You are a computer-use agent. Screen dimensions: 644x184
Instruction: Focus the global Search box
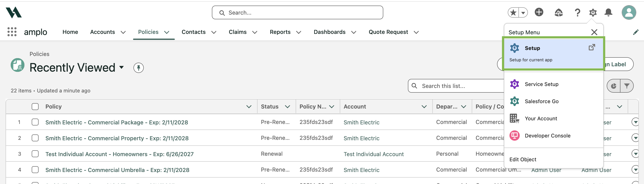(297, 12)
